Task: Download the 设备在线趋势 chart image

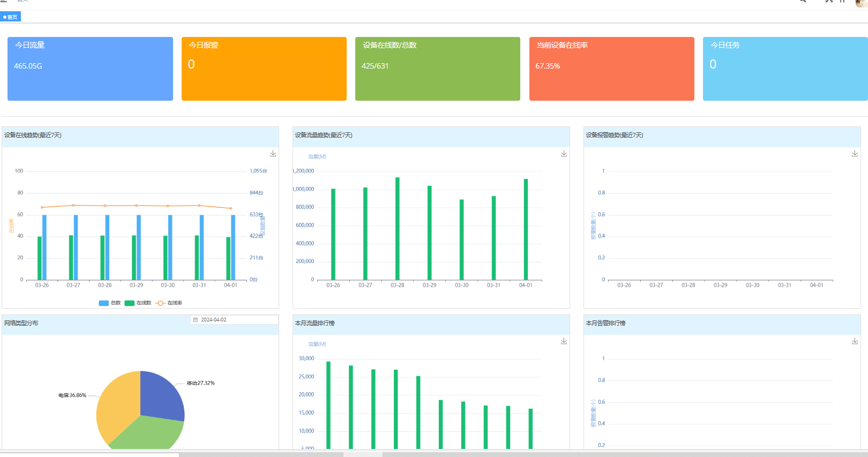Action: (x=273, y=154)
